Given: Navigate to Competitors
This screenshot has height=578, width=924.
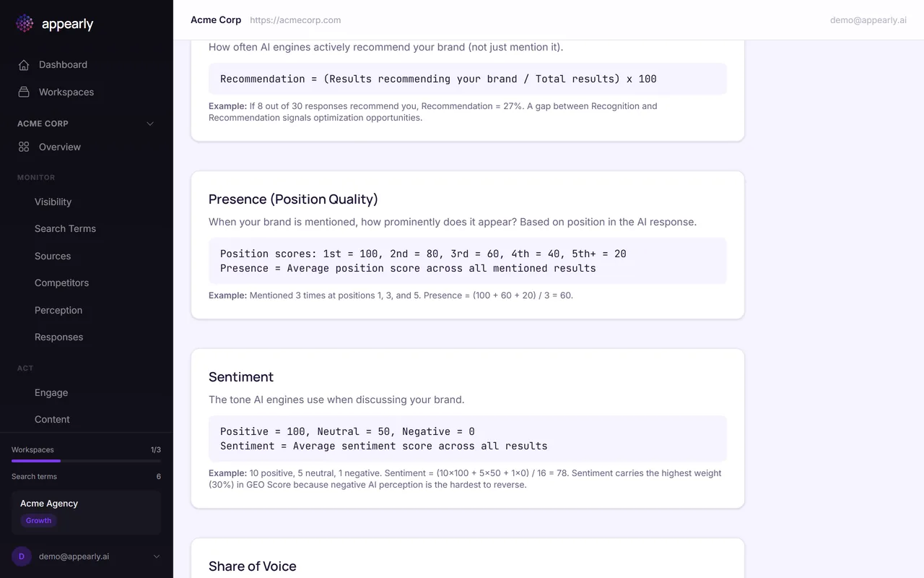Looking at the screenshot, I should 61,283.
